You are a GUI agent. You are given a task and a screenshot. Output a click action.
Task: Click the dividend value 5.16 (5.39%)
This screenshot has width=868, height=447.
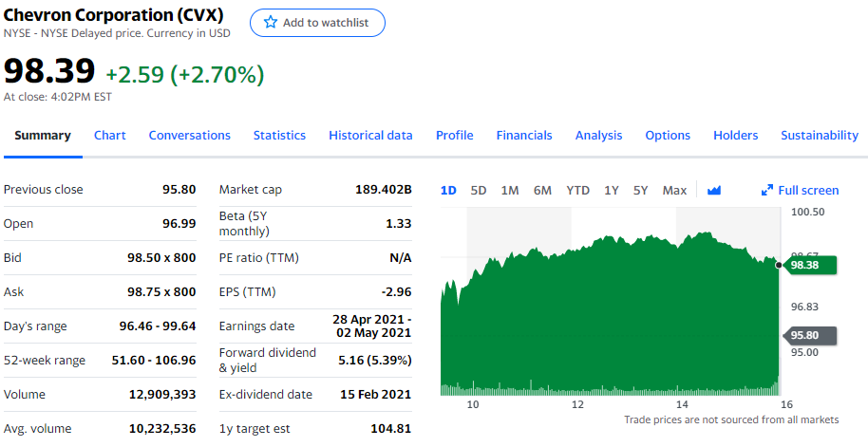pyautogui.click(x=375, y=360)
